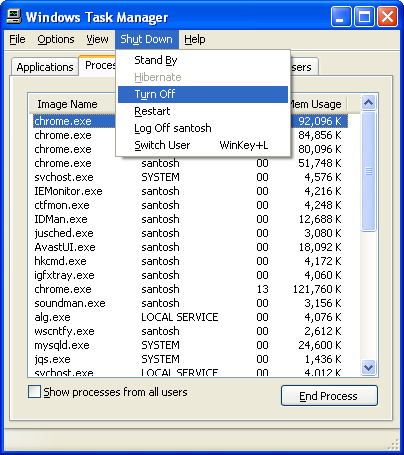Open the File menu
404x455 pixels.
[17, 39]
